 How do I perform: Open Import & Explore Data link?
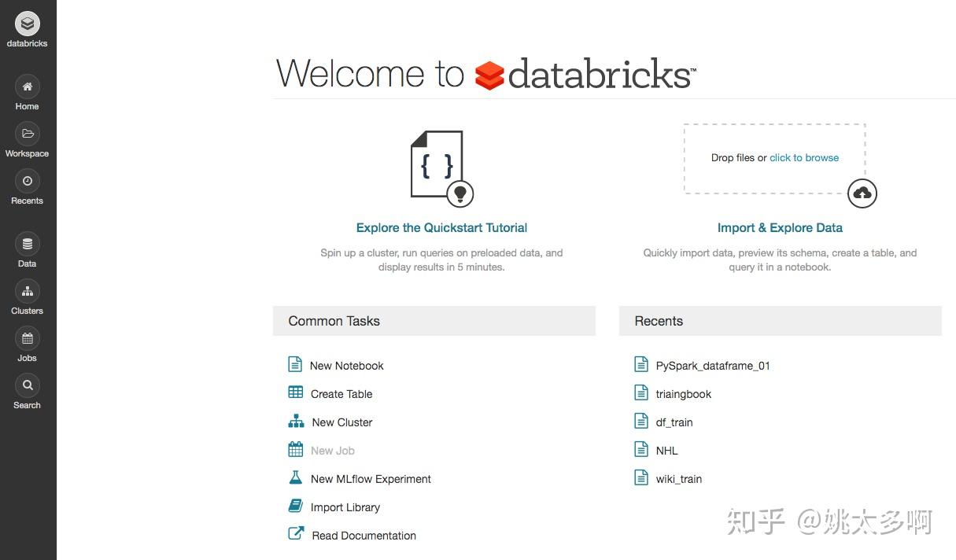pos(780,228)
